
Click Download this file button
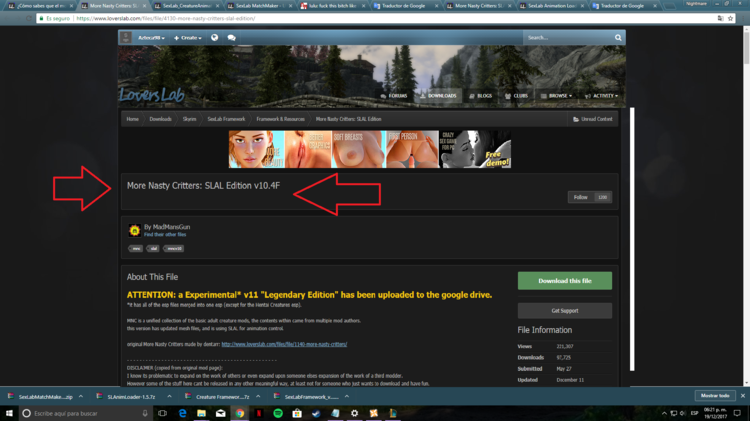pyautogui.click(x=564, y=281)
